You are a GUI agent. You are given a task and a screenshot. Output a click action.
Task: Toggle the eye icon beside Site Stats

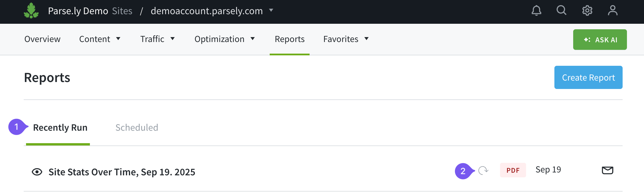point(37,172)
